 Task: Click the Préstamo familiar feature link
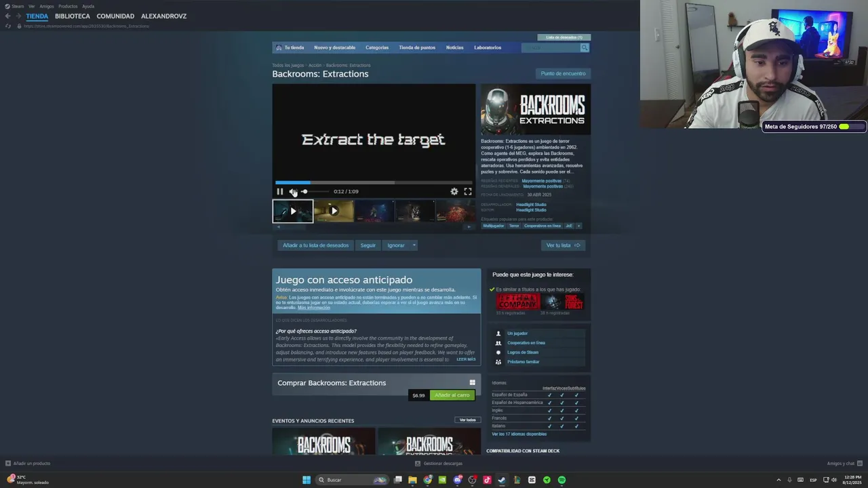pos(524,362)
